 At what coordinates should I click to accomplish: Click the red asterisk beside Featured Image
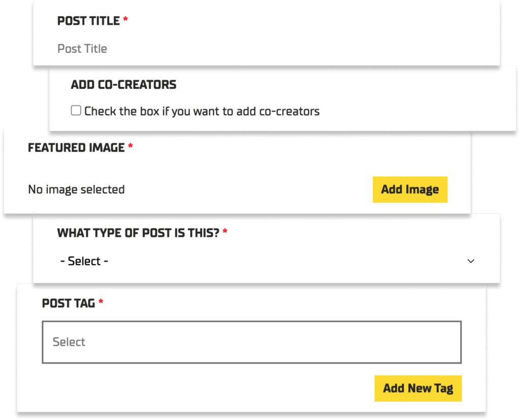click(x=131, y=147)
